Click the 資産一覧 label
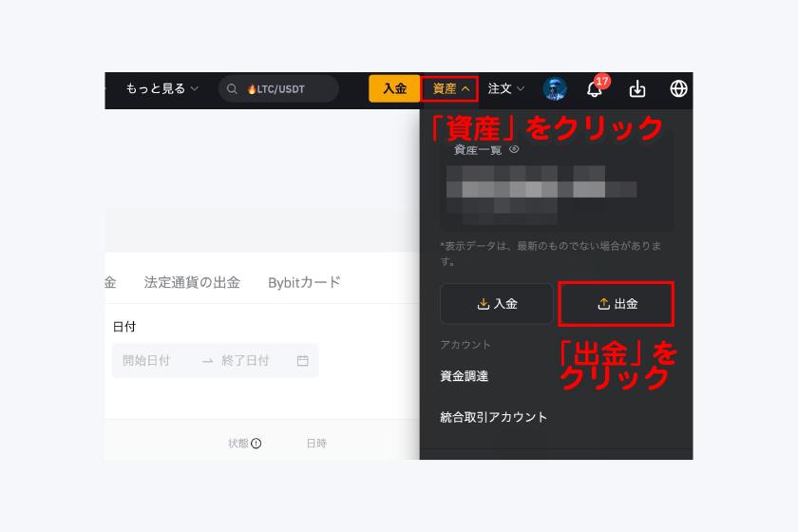 pyautogui.click(x=477, y=150)
